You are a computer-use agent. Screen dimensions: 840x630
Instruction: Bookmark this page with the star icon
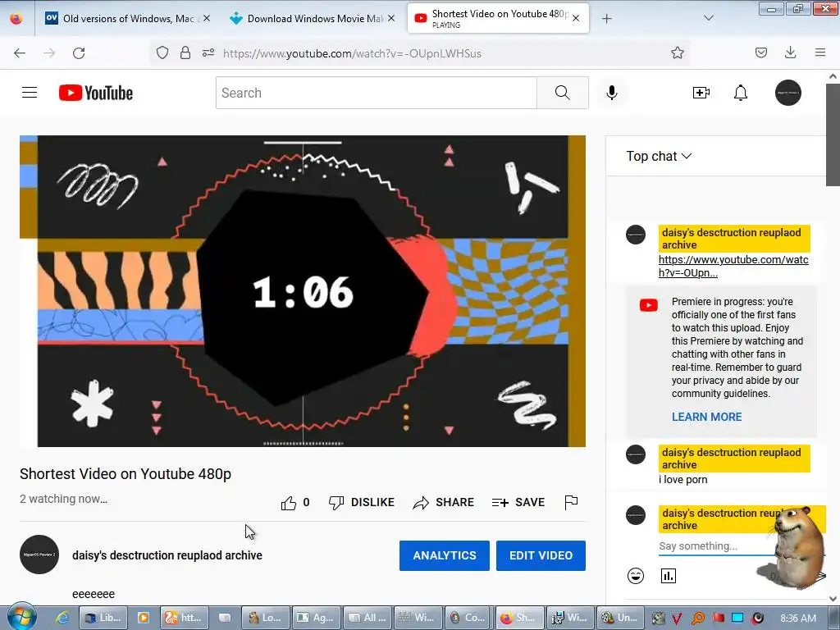[677, 52]
